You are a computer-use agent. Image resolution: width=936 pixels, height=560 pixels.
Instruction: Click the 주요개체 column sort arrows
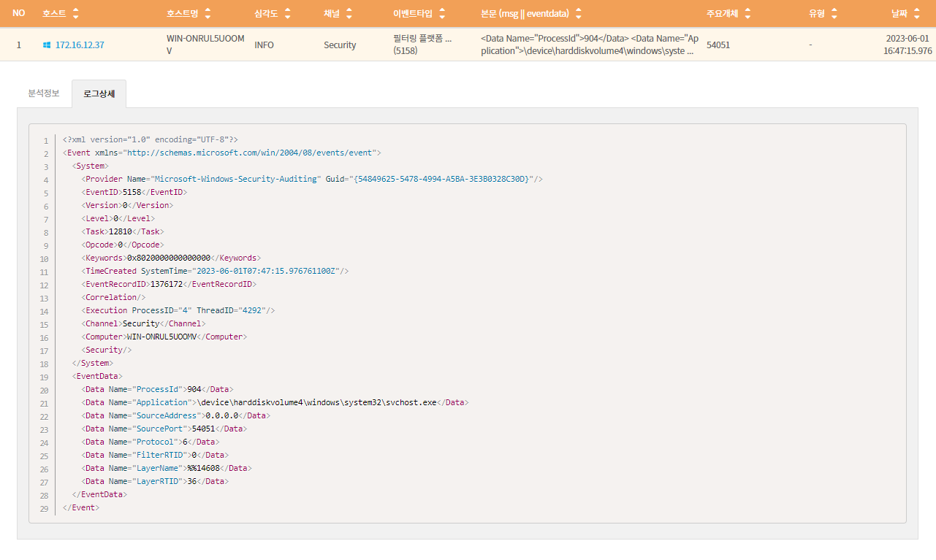[x=747, y=14]
